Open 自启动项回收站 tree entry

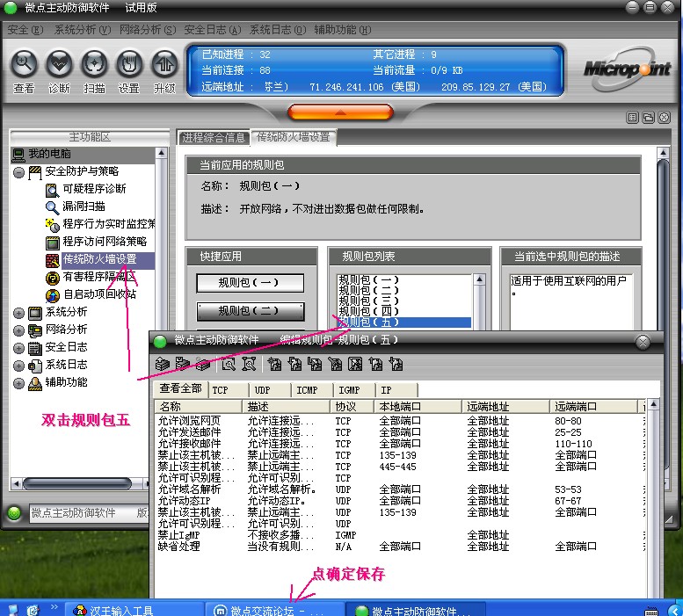[x=99, y=294]
